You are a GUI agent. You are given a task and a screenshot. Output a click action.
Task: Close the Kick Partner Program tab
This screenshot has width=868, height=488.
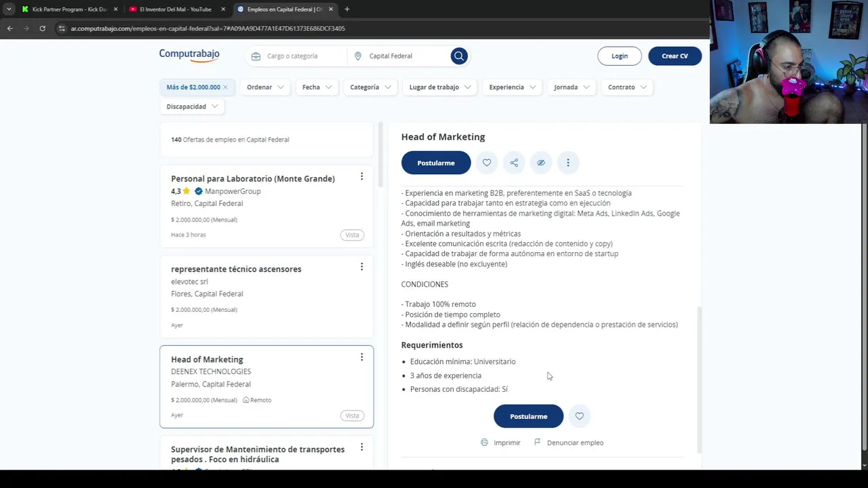(x=115, y=9)
